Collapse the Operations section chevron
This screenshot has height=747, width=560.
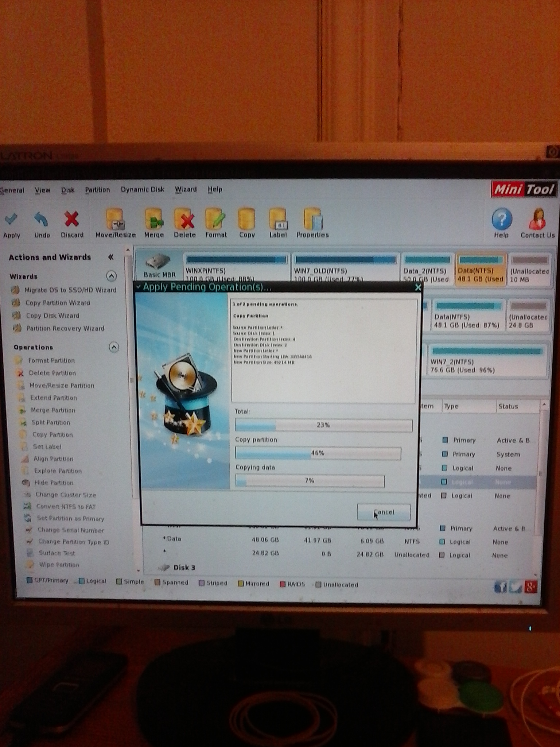coord(114,347)
